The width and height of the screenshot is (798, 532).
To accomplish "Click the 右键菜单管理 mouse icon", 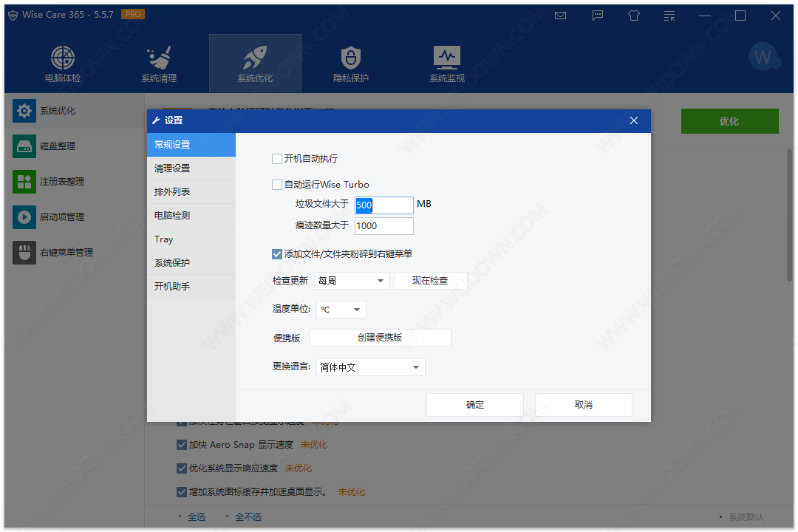I will 24,253.
